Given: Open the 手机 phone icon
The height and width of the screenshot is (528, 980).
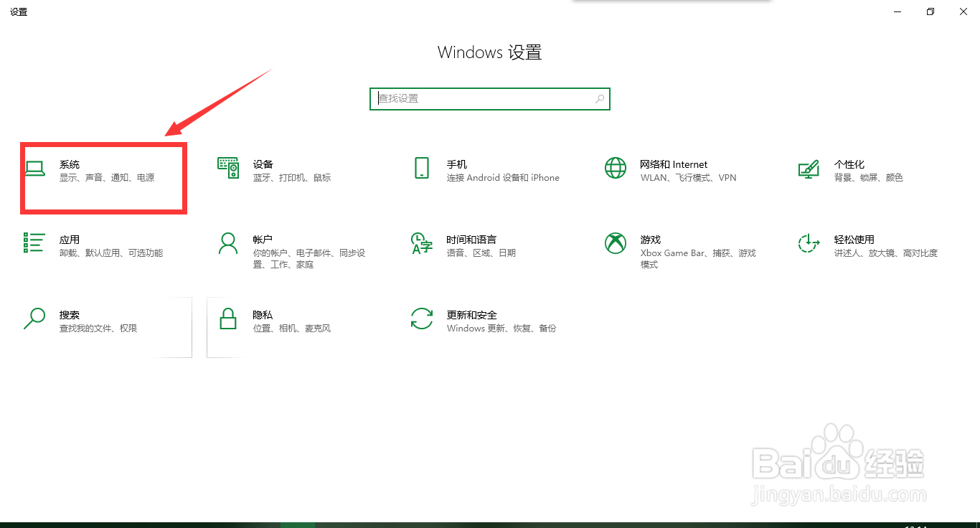Looking at the screenshot, I should (x=422, y=168).
